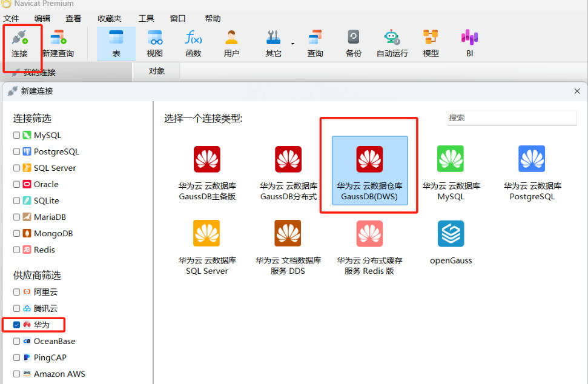Open the 编辑 (Edit) menu
This screenshot has height=384, width=588.
pos(42,18)
